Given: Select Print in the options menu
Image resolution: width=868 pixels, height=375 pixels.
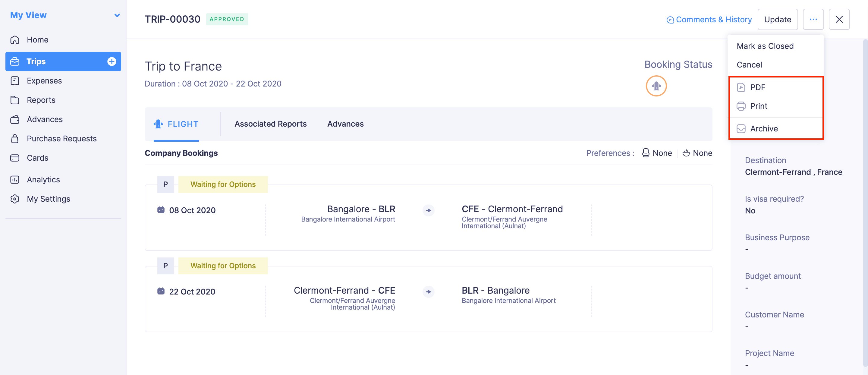Looking at the screenshot, I should tap(759, 106).
